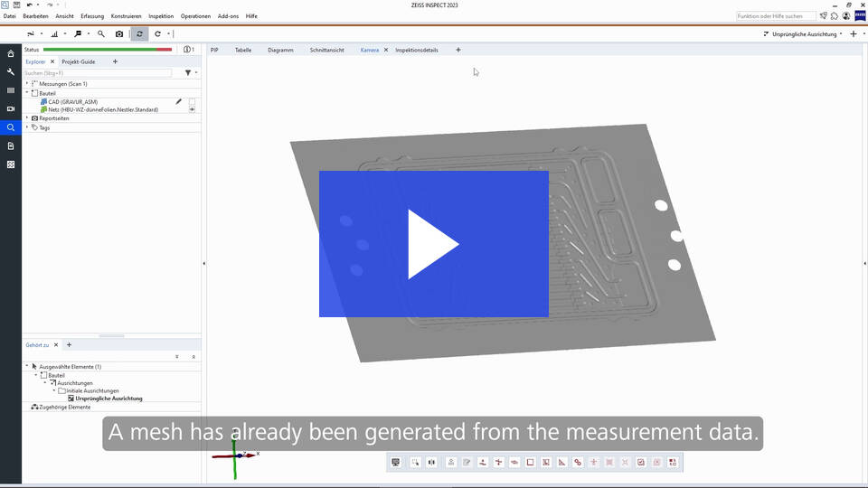Collapse the Ausrichtungen node in Gehört zu
The height and width of the screenshot is (488, 868).
[45, 383]
